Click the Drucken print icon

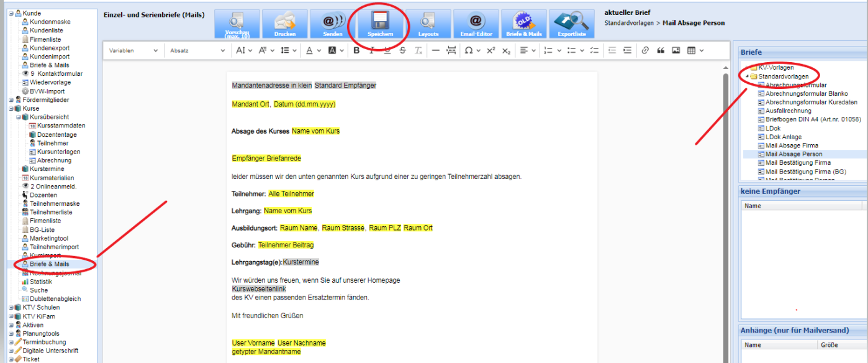click(284, 25)
